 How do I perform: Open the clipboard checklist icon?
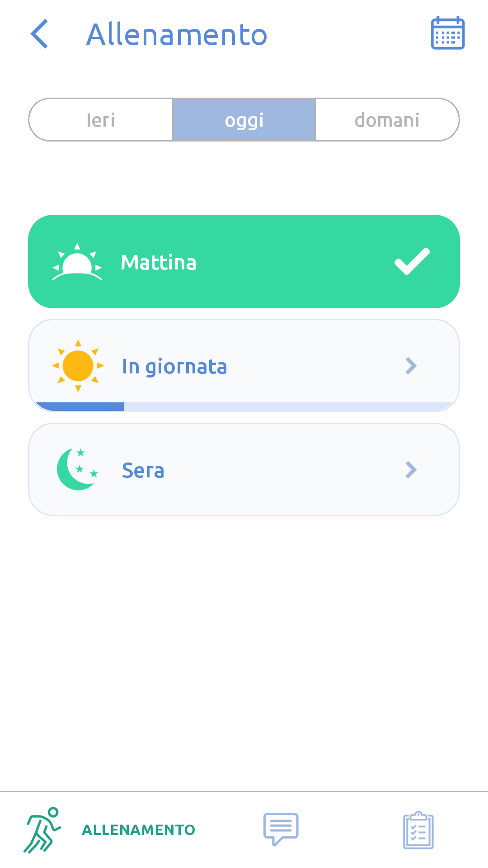point(418,830)
